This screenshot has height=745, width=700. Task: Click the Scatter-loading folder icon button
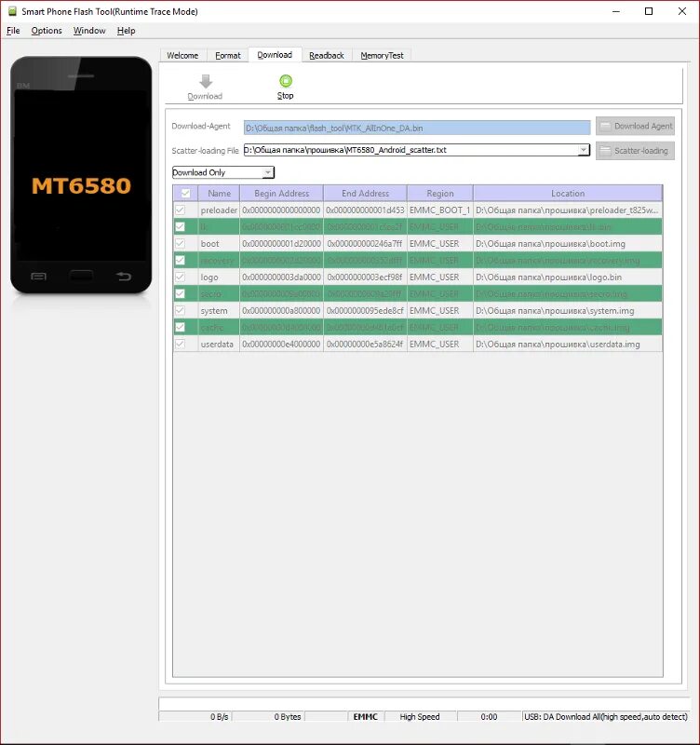coord(636,151)
